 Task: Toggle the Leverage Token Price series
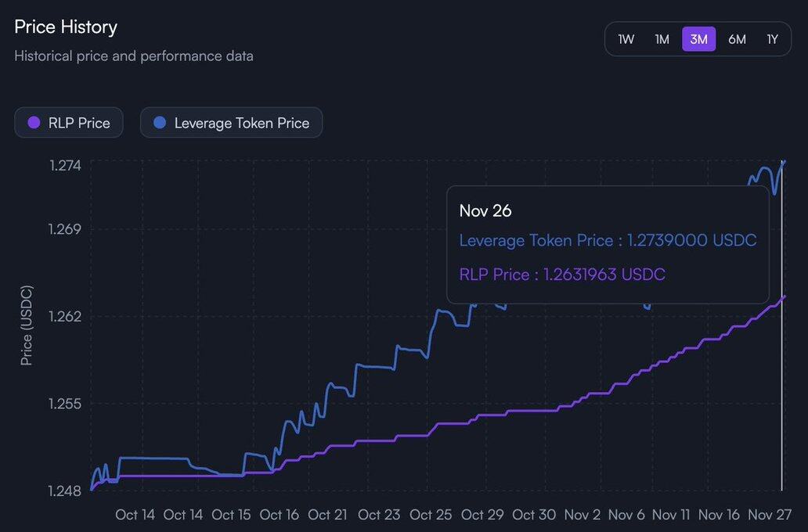232,123
